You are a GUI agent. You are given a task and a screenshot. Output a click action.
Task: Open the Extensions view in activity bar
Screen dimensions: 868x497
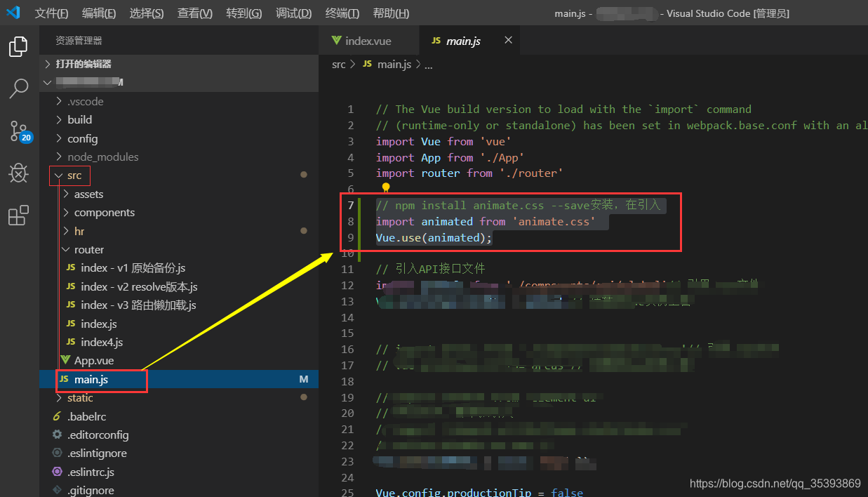pyautogui.click(x=18, y=215)
